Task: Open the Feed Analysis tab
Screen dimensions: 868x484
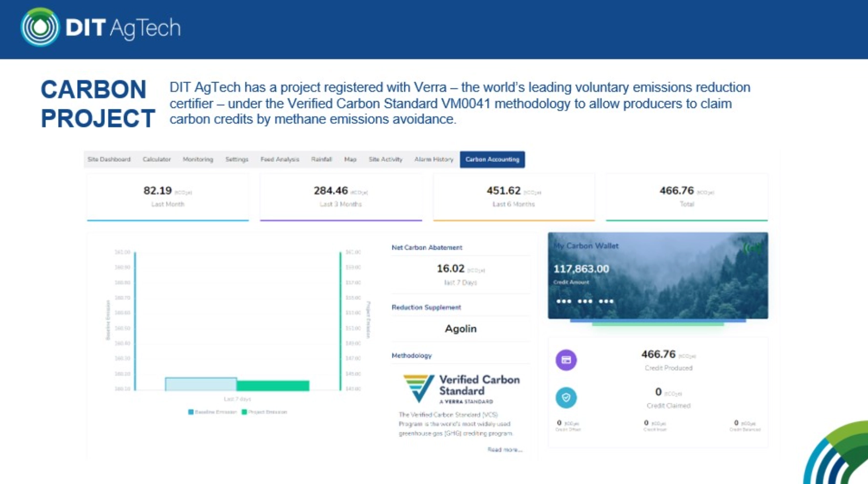Action: pos(279,160)
